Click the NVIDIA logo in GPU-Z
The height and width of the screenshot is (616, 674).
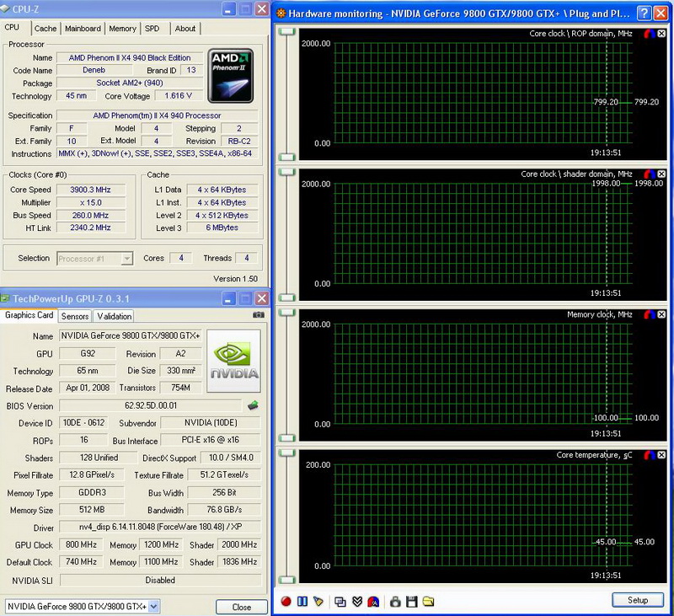pos(234,361)
